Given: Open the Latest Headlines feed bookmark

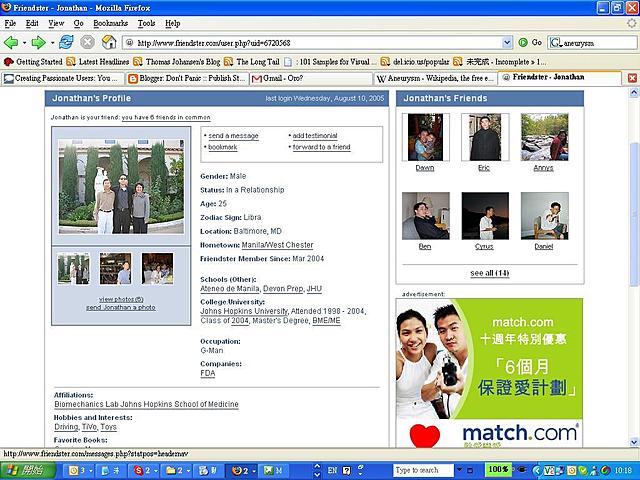Looking at the screenshot, I should [x=98, y=62].
